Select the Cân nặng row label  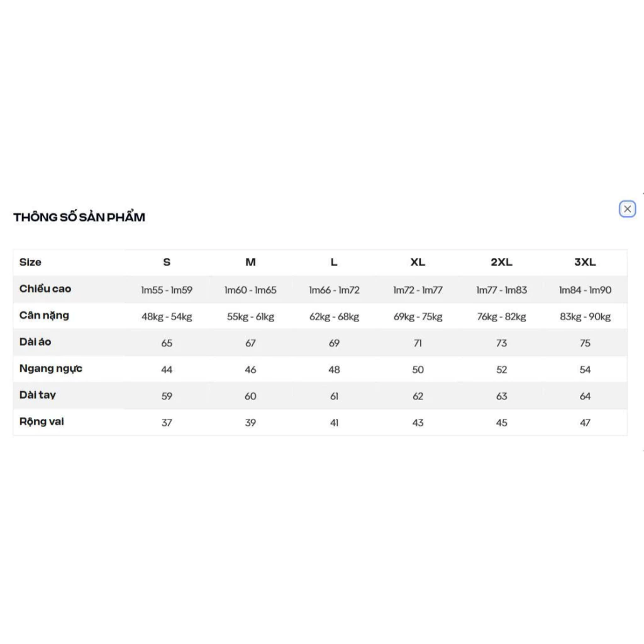(44, 316)
